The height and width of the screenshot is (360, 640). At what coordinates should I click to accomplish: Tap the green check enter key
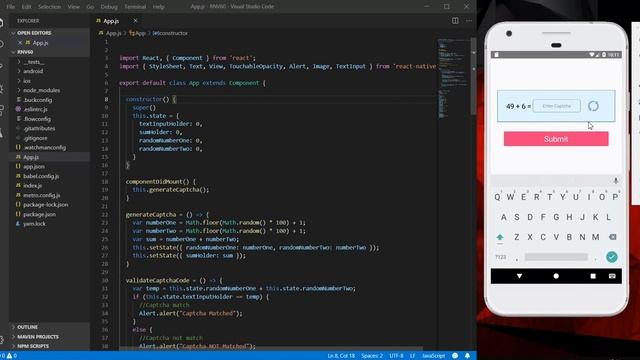611,257
